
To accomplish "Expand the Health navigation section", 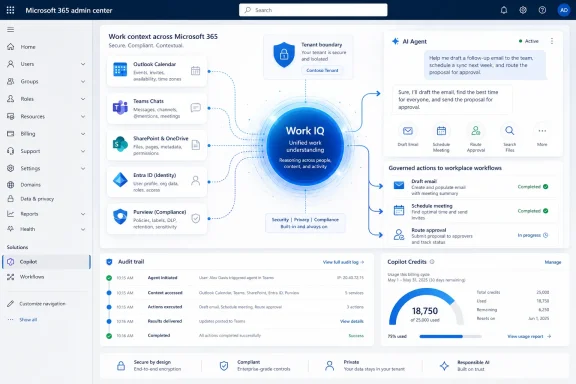I will [83, 229].
